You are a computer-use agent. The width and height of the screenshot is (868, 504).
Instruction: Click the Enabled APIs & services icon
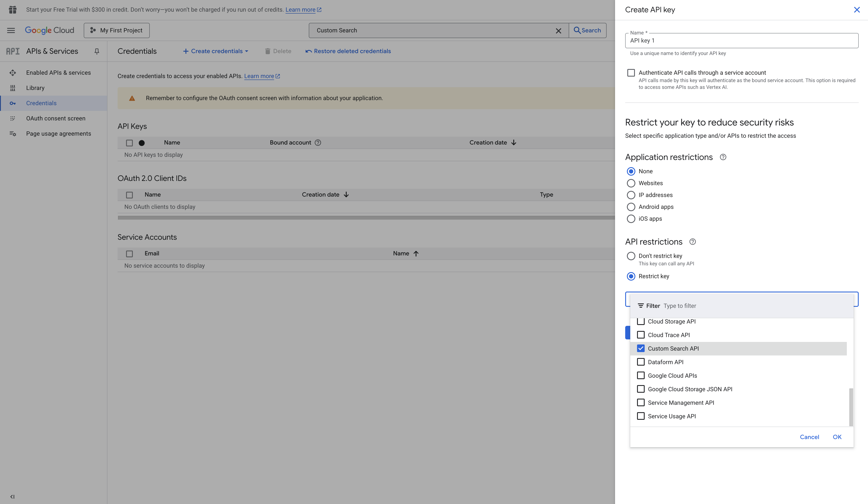pyautogui.click(x=13, y=73)
